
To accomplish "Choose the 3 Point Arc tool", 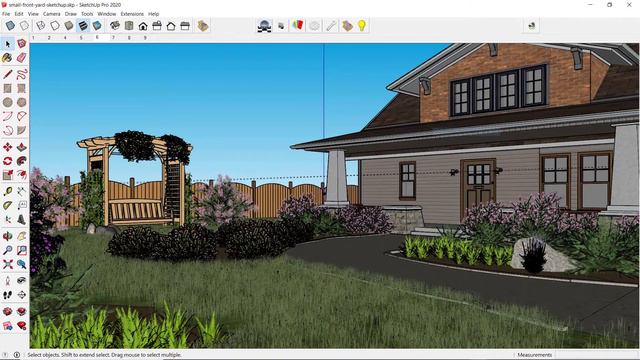I will 8,130.
